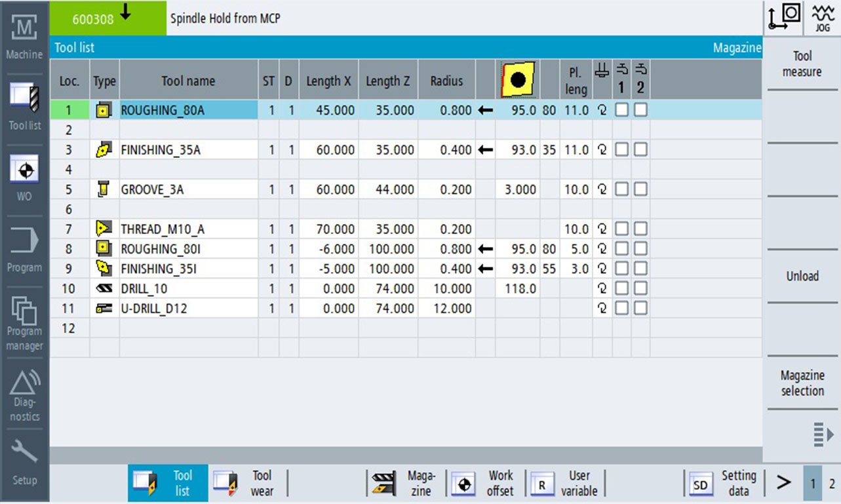Open the Program sidebar area

tap(24, 249)
